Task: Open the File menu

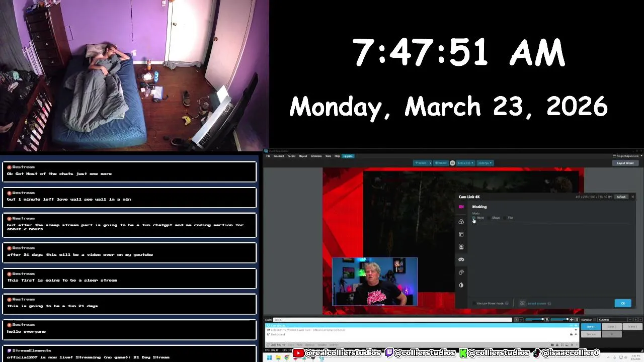Action: [268, 156]
